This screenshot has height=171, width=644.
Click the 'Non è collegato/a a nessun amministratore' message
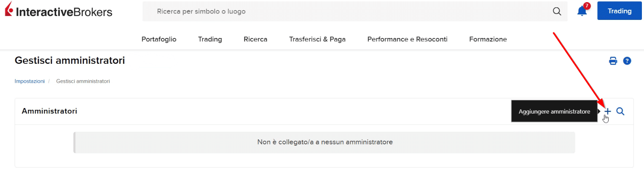[x=325, y=142]
